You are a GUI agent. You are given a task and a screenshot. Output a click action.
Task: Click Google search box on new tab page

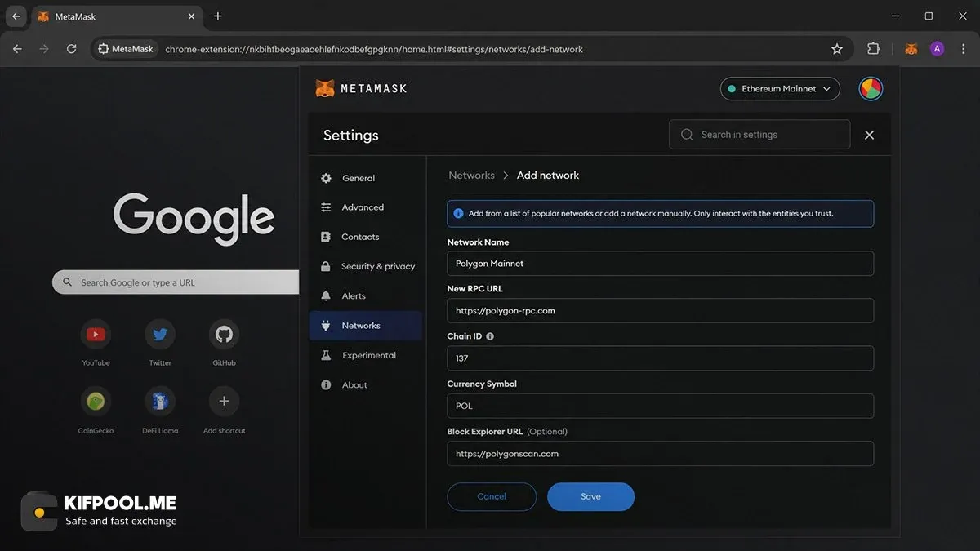pos(176,282)
